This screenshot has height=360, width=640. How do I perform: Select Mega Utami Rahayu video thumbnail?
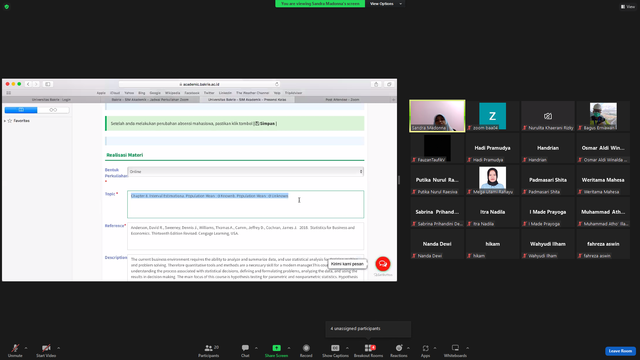(x=492, y=180)
